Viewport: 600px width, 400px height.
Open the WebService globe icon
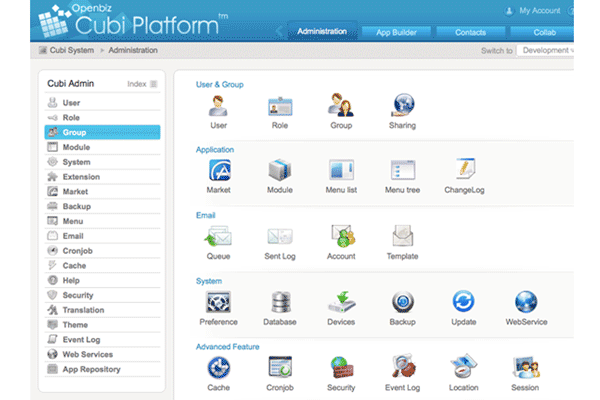(526, 302)
